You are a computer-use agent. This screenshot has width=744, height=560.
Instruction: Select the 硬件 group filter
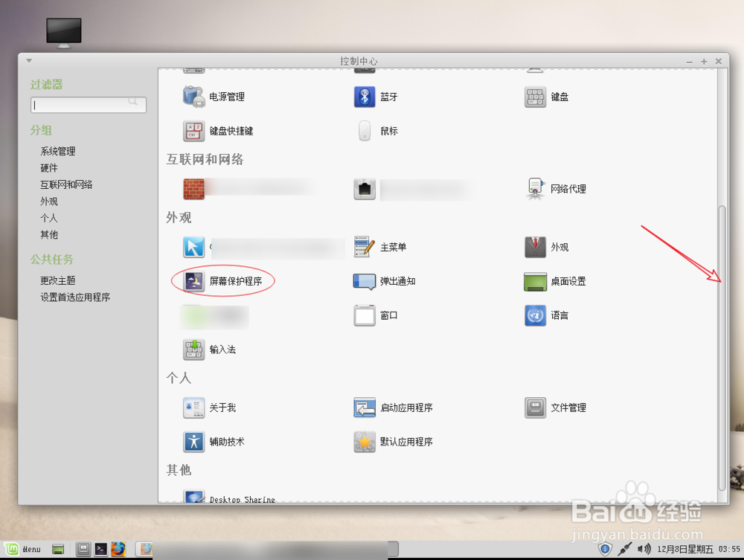[x=48, y=167]
